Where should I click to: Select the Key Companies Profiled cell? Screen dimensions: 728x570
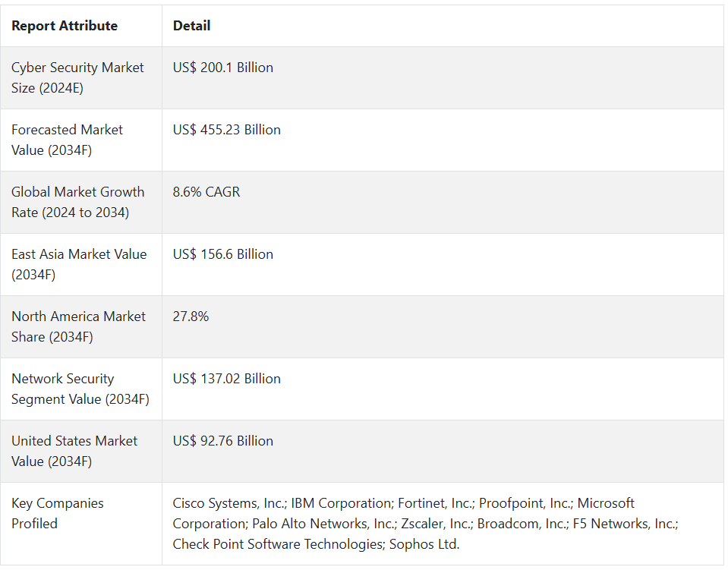[58, 513]
